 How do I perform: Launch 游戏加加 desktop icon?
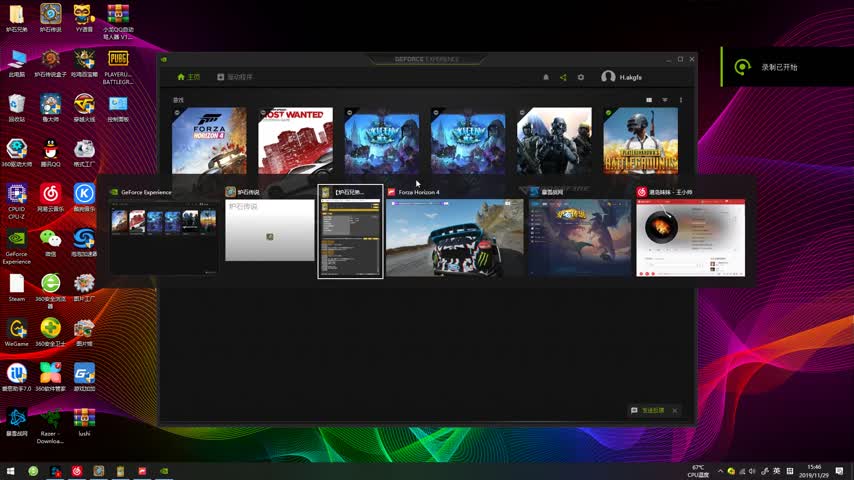coord(84,377)
